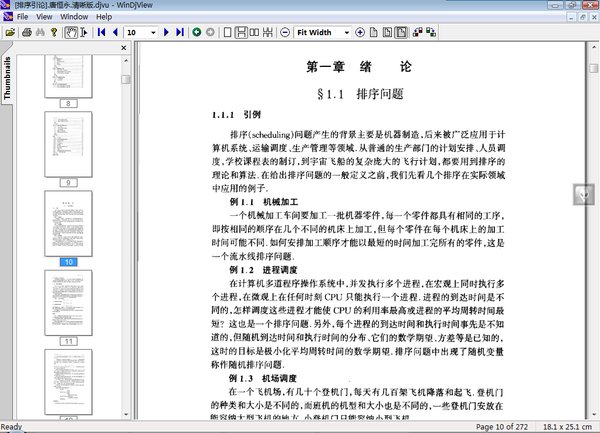Go to next page
This screenshot has height=433, width=600.
pyautogui.click(x=166, y=33)
